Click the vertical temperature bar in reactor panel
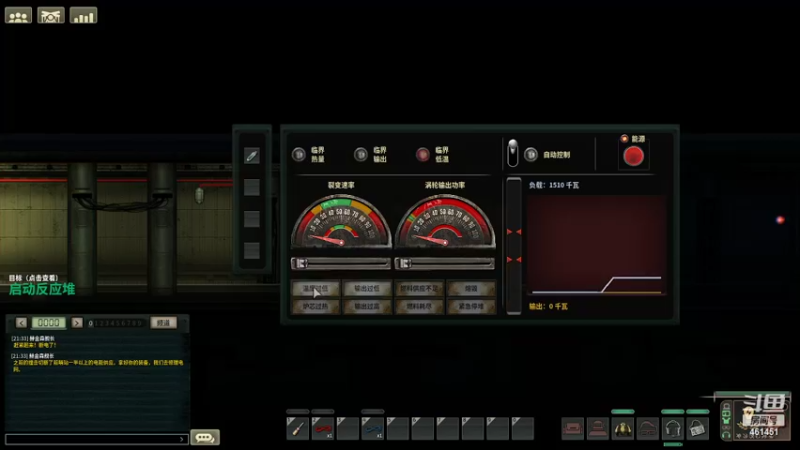 coord(514,246)
